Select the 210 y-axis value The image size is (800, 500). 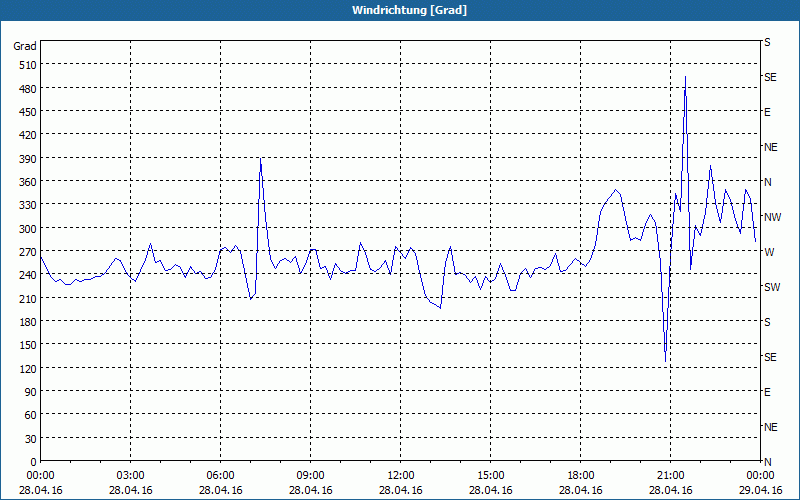click(28, 298)
